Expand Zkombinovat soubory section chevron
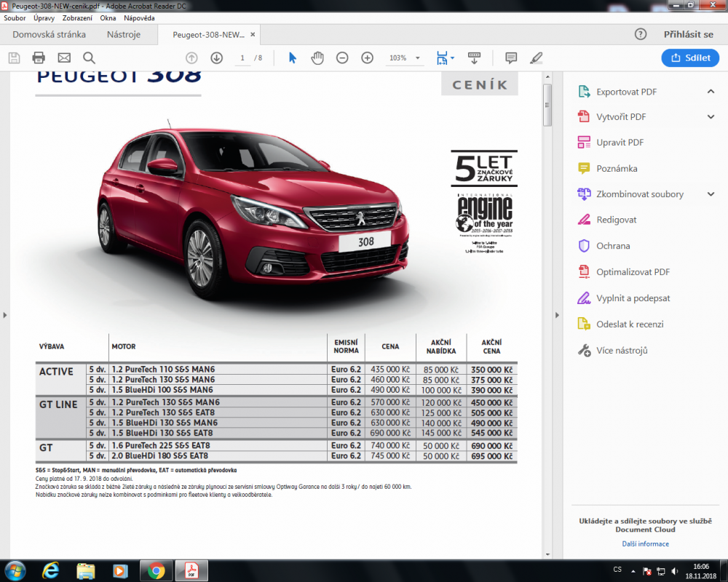 tap(711, 194)
